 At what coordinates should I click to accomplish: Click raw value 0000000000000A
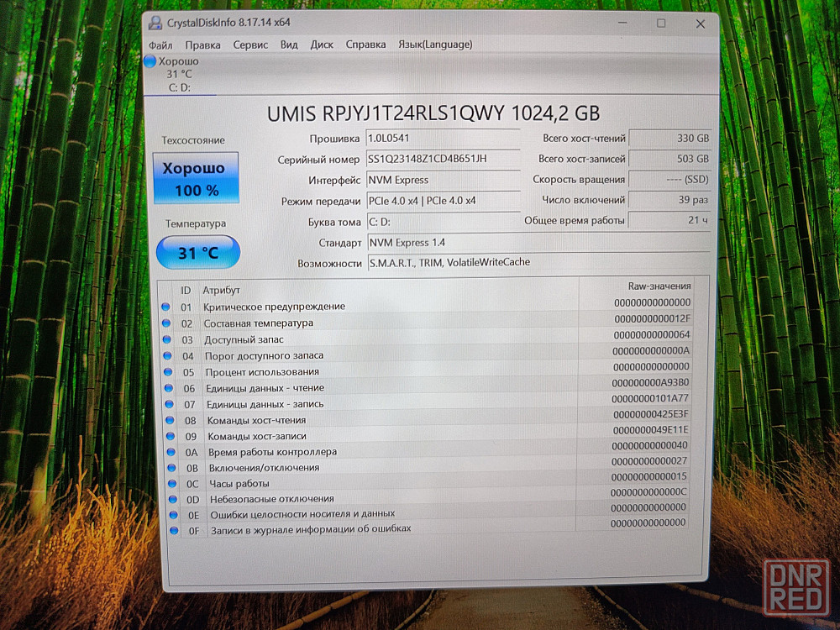point(651,351)
